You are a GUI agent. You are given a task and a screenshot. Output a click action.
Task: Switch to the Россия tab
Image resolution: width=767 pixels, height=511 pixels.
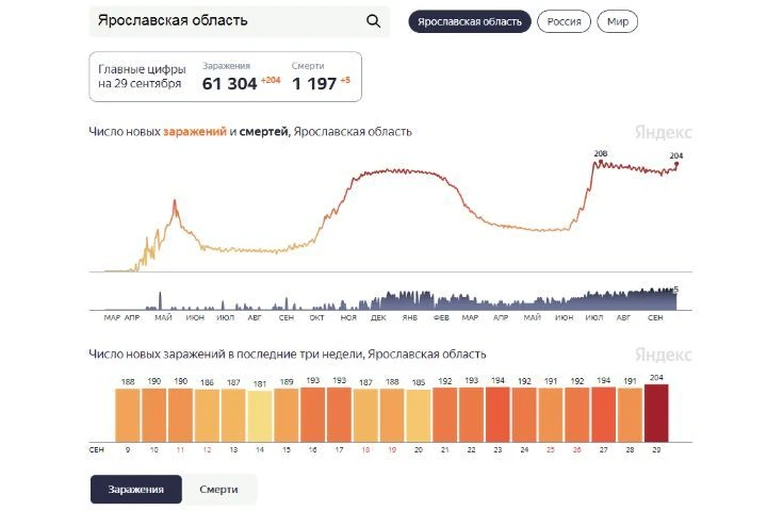[563, 21]
